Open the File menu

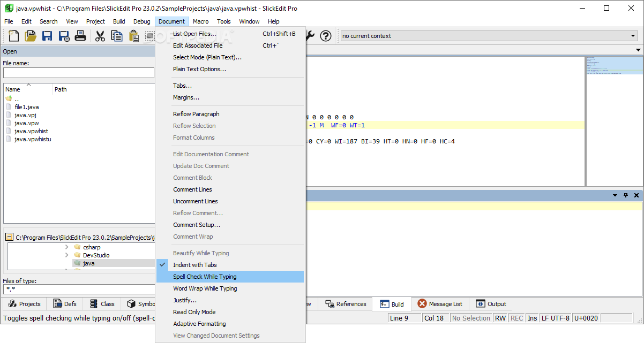click(9, 21)
